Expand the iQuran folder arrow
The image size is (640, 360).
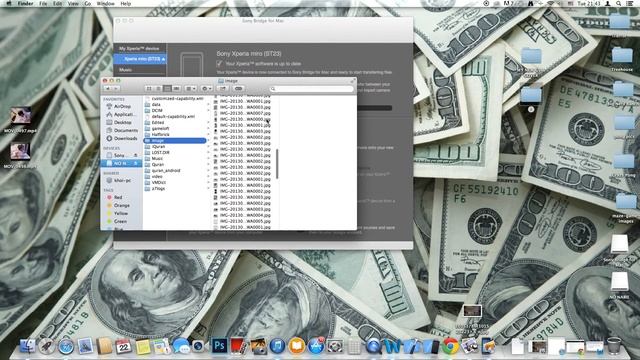[208, 147]
